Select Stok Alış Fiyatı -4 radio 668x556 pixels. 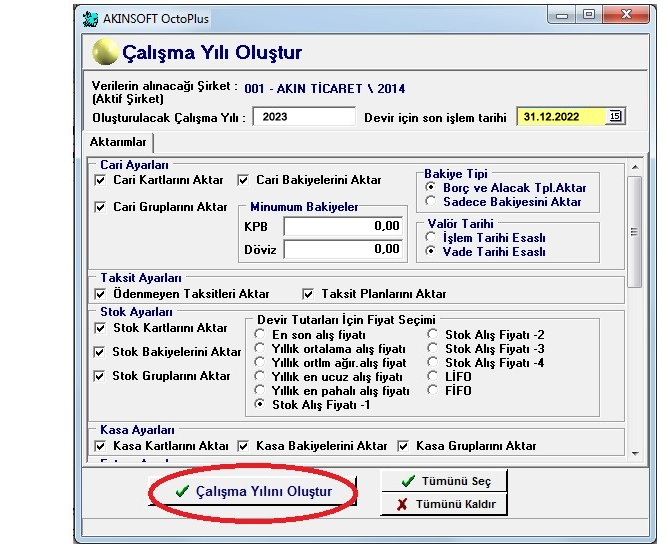tap(432, 362)
